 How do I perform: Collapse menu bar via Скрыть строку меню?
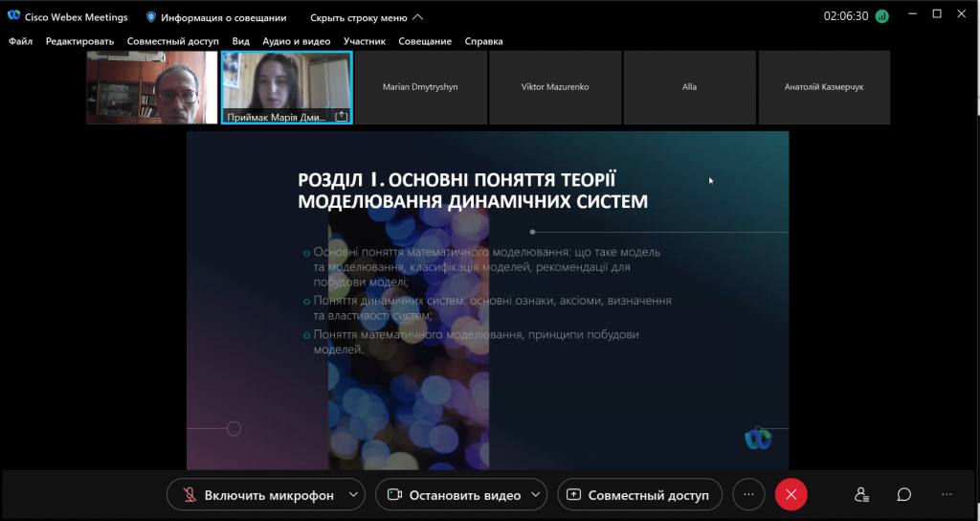pyautogui.click(x=367, y=17)
